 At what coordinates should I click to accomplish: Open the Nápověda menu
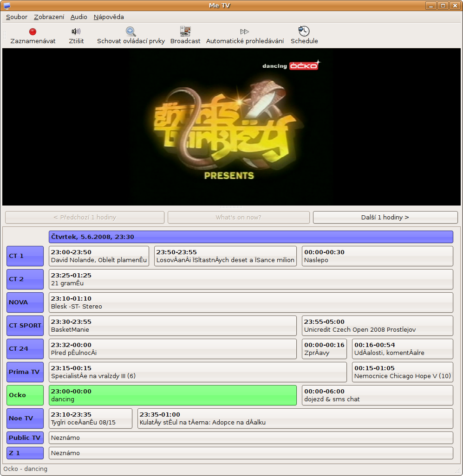(x=109, y=17)
